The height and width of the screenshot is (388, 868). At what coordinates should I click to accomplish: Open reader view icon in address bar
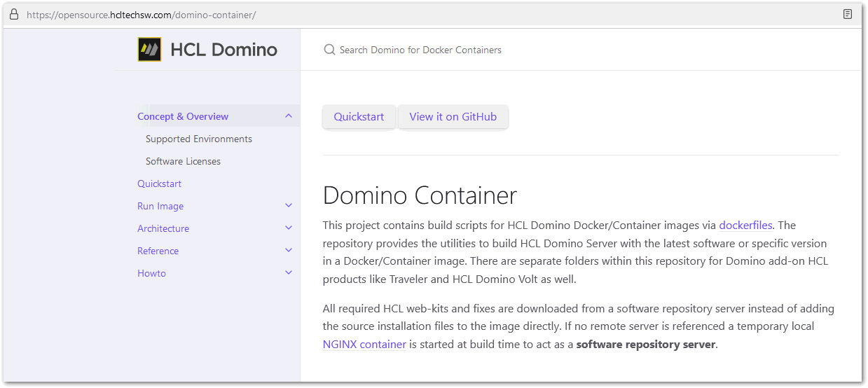pyautogui.click(x=848, y=14)
